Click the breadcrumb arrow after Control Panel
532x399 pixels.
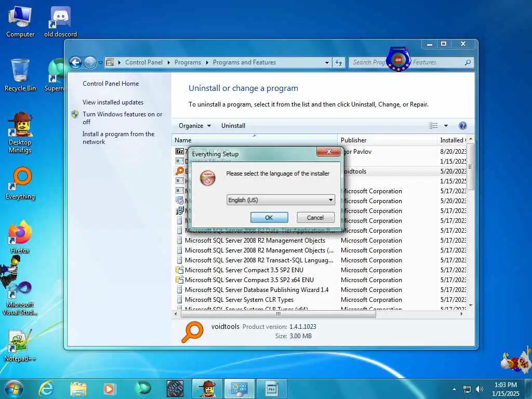(x=169, y=62)
